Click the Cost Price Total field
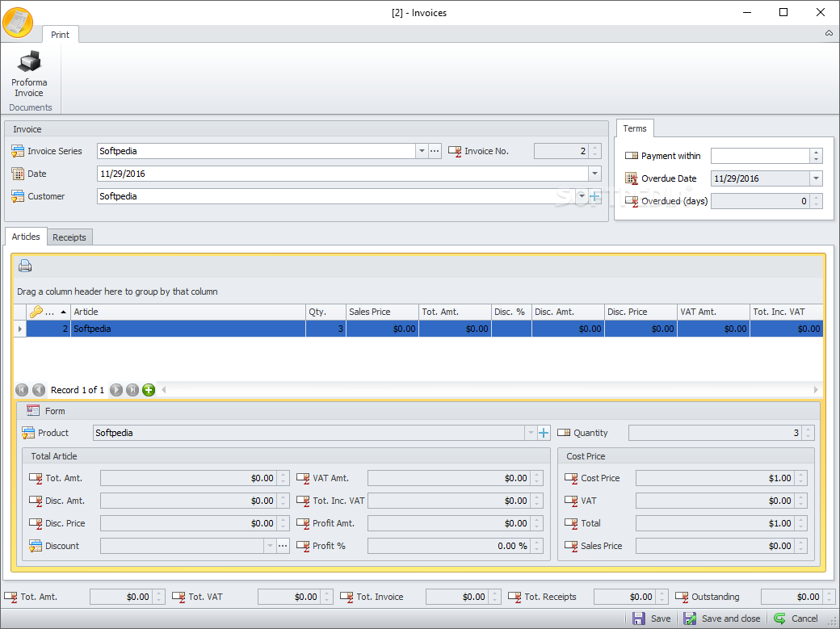Screen dimensions: 840x629 (x=715, y=523)
